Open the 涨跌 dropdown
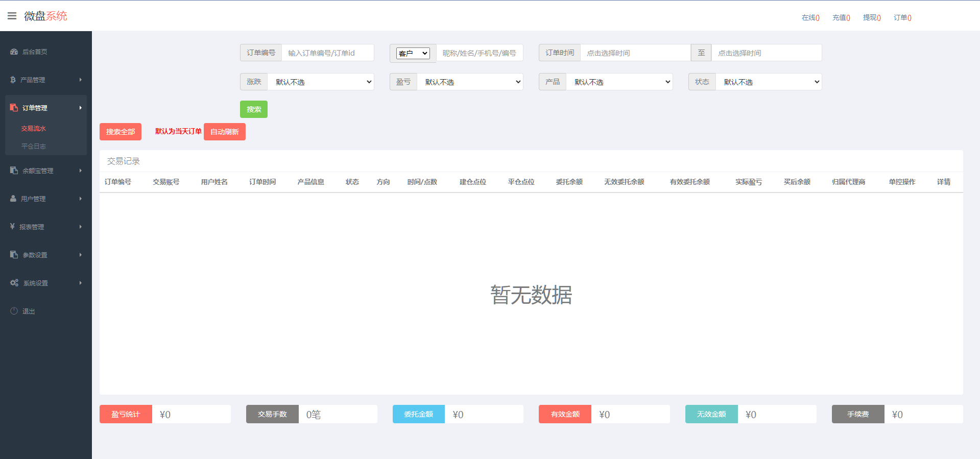This screenshot has height=459, width=980. [321, 82]
